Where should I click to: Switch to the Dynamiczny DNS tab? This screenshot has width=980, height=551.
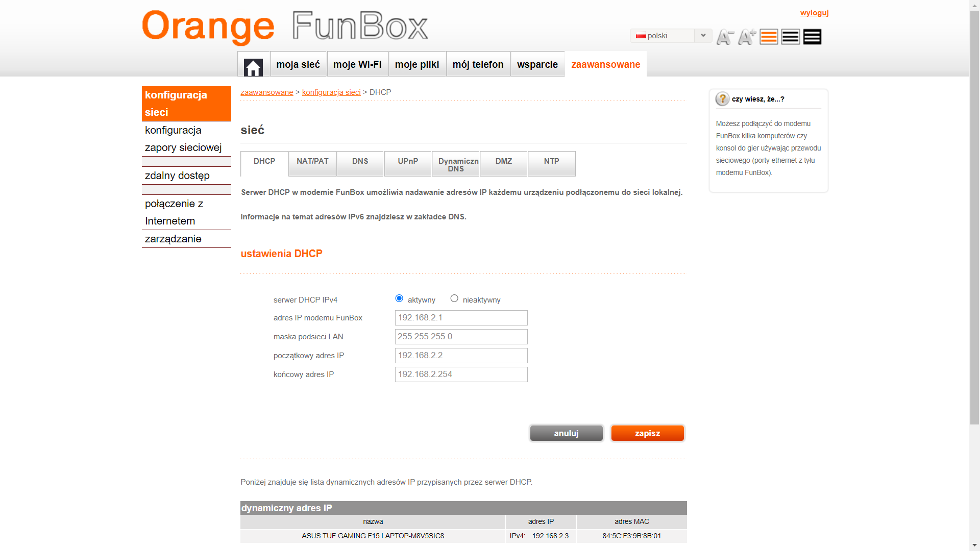[456, 164]
